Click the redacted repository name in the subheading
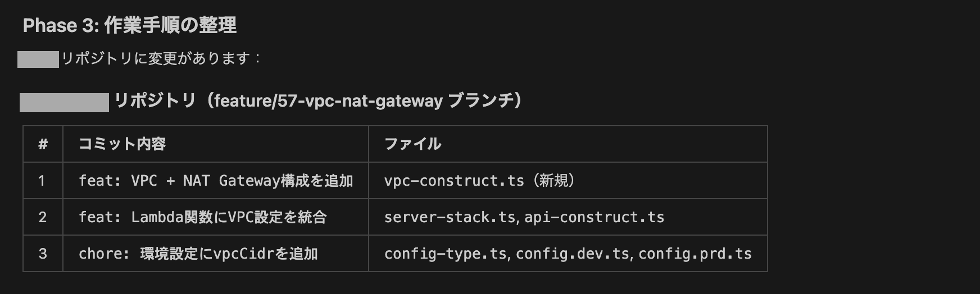Viewport: 980px width, 294px height. 64,103
